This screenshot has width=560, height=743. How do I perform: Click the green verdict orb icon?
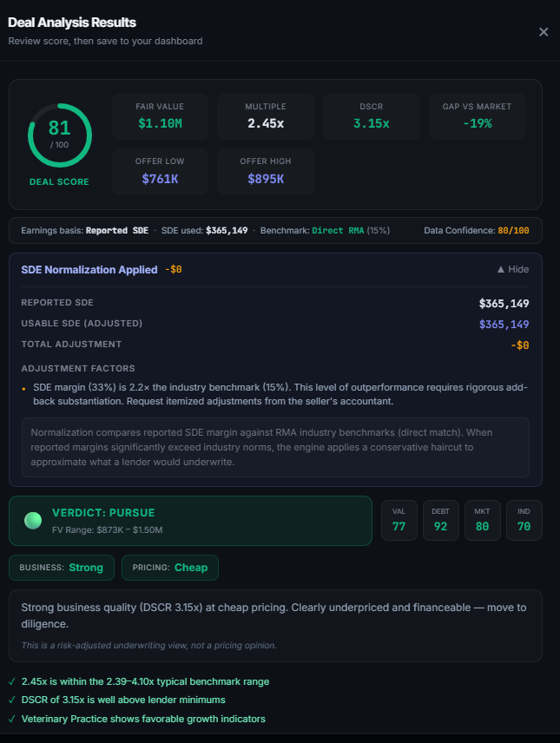(33, 520)
